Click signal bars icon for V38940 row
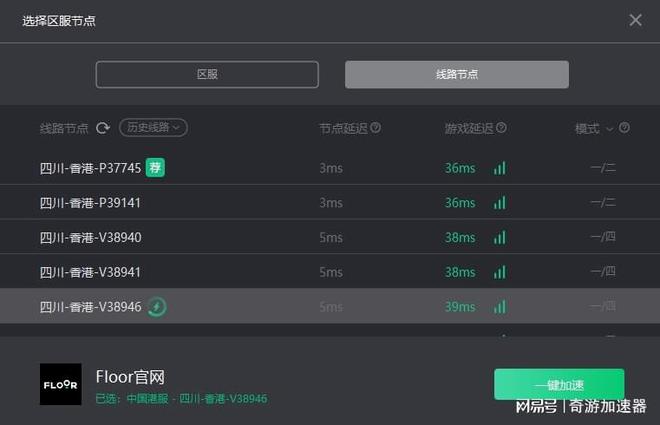The image size is (660, 425). (500, 238)
